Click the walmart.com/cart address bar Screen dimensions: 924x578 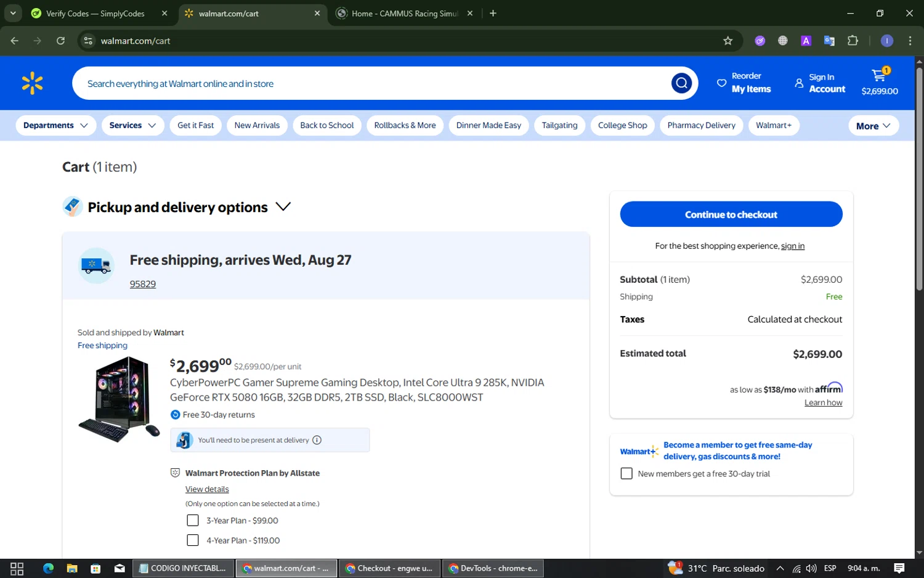[407, 41]
